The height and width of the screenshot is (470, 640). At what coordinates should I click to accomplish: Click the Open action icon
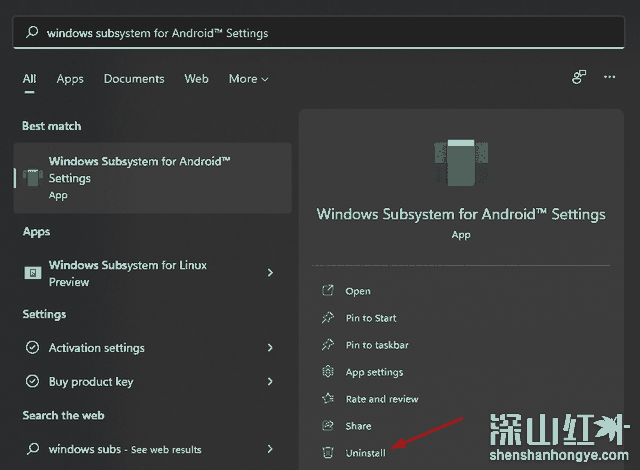click(x=328, y=290)
